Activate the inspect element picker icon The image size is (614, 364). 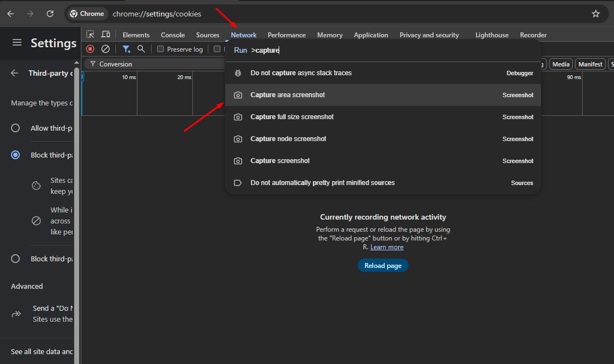pos(91,35)
